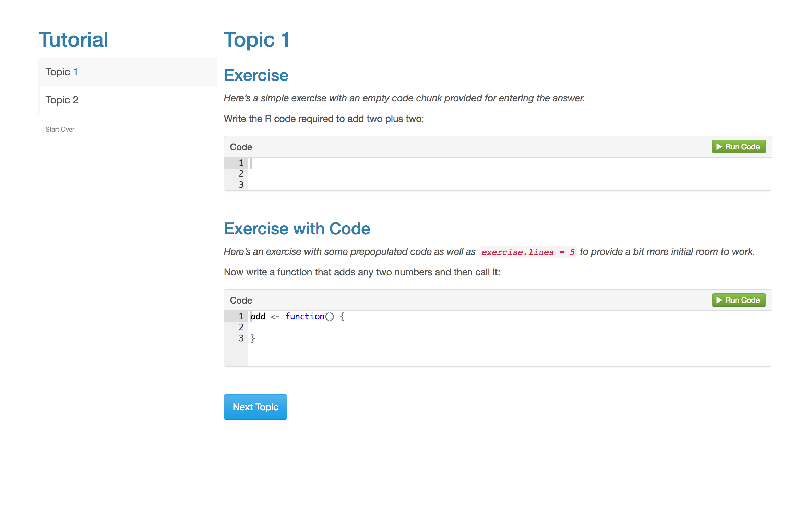812x505 pixels.
Task: Click the Topic 1 page heading
Action: (256, 40)
